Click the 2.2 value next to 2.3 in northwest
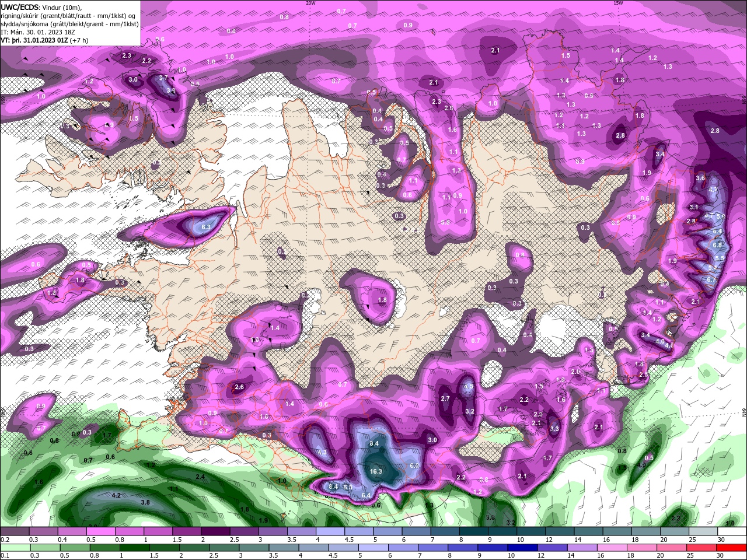747x560 pixels. tap(146, 61)
